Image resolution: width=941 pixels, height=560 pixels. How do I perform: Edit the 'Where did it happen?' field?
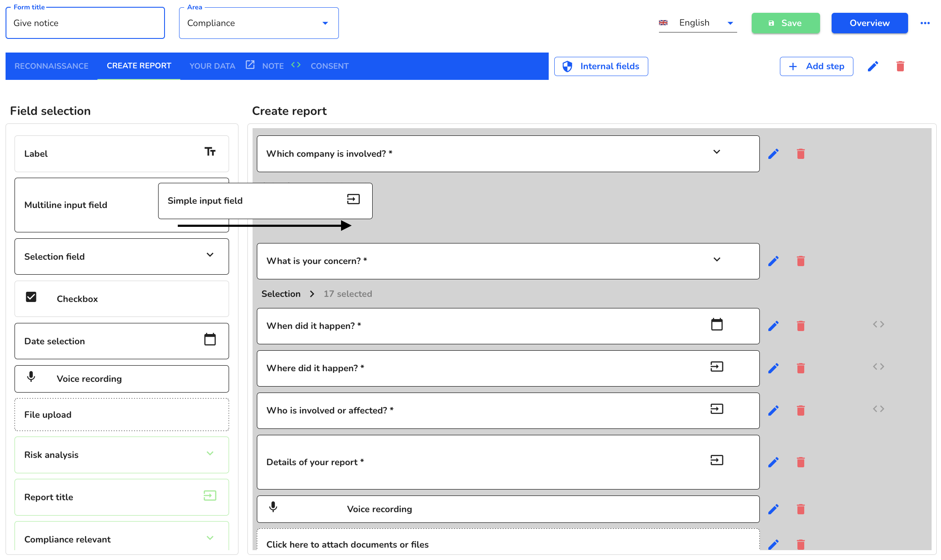point(773,368)
